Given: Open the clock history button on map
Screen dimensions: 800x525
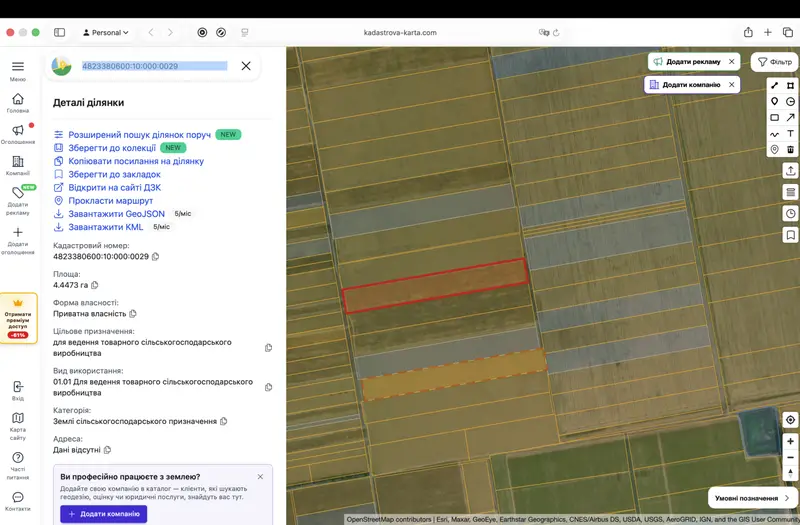Looking at the screenshot, I should 790,213.
